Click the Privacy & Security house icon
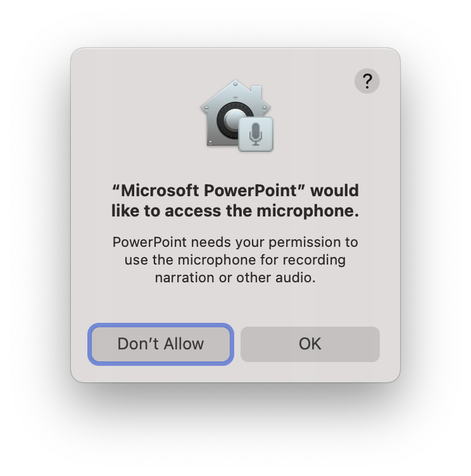The width and height of the screenshot is (471, 476). pos(236,115)
